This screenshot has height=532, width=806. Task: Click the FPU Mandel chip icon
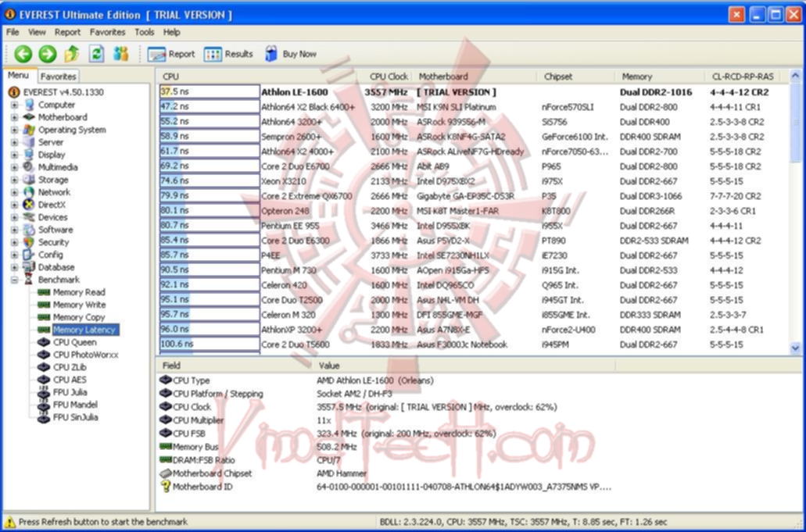coord(44,405)
